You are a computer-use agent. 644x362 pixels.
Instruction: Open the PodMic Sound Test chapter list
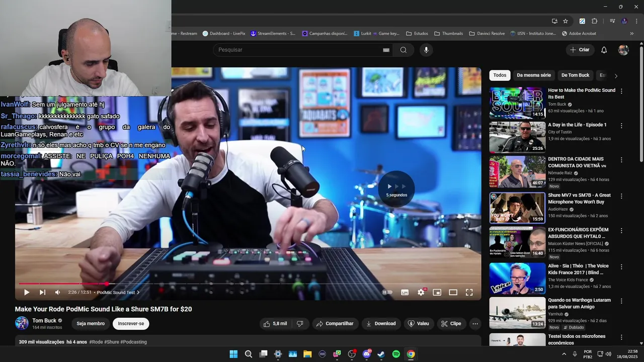118,292
